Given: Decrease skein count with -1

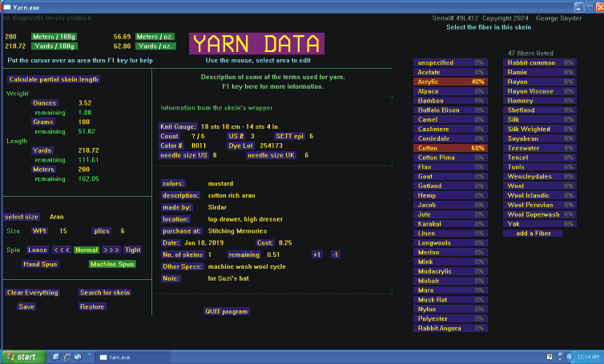Looking at the screenshot, I should [335, 254].
